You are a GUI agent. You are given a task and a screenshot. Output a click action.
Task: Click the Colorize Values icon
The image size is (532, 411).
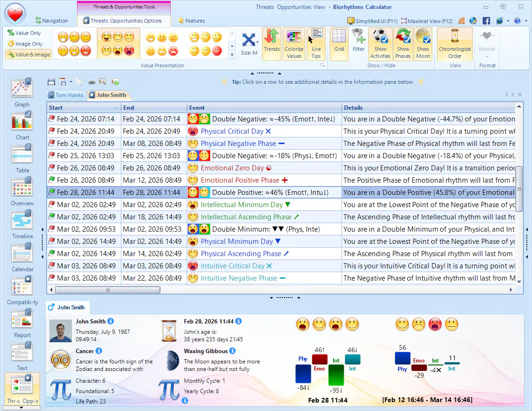point(294,44)
